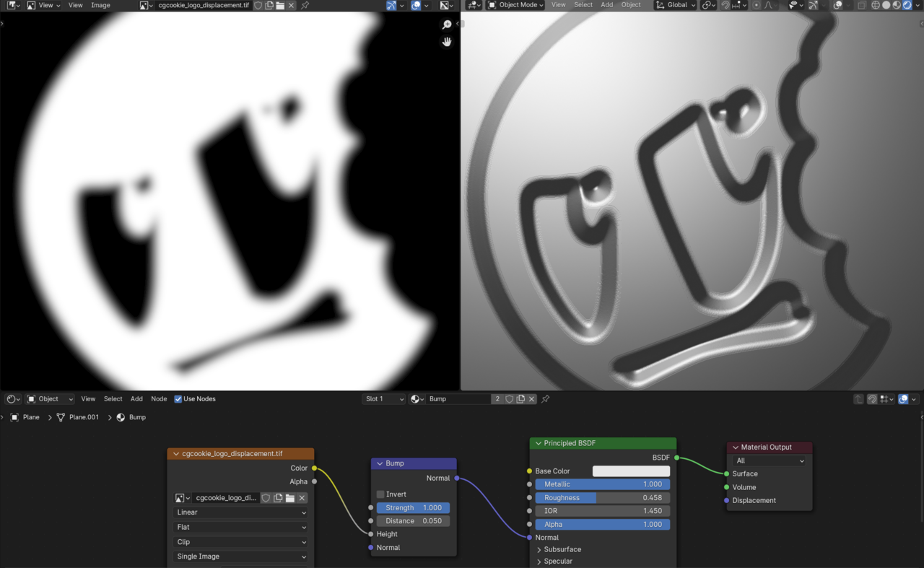Toggle snapping magnet in 3D viewport
The height and width of the screenshot is (568, 924).
[725, 5]
